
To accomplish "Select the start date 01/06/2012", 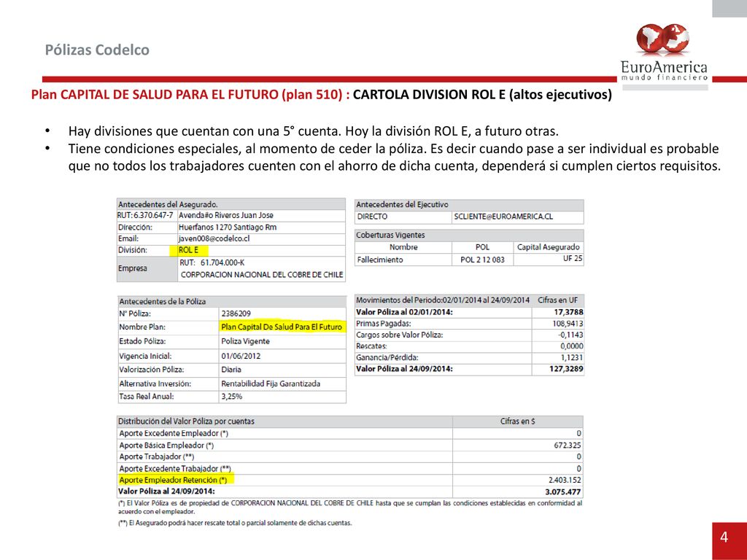I will click(241, 356).
